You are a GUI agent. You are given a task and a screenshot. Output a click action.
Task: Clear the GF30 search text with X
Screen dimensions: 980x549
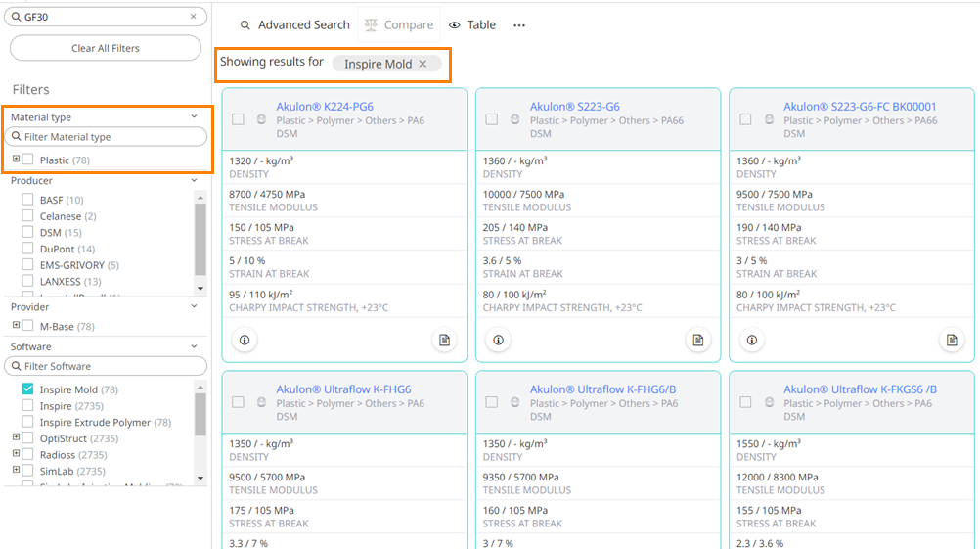coord(193,17)
